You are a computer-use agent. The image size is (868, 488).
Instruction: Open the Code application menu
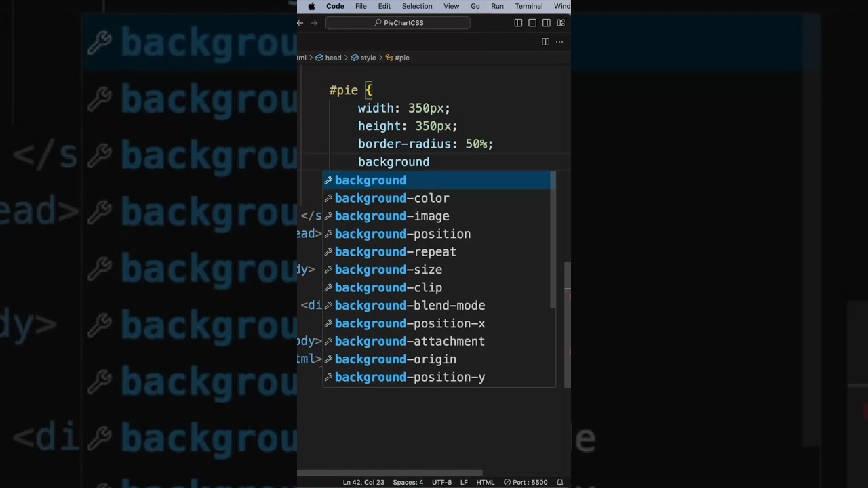pos(335,6)
